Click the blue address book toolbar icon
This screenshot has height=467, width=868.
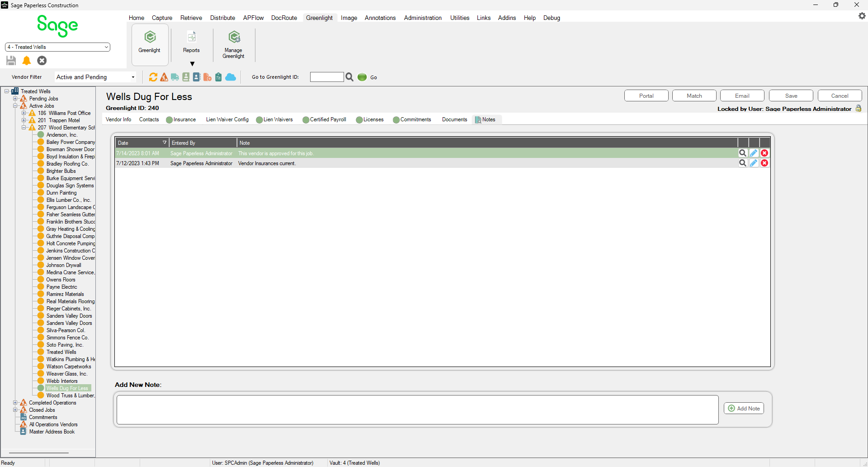coord(197,77)
